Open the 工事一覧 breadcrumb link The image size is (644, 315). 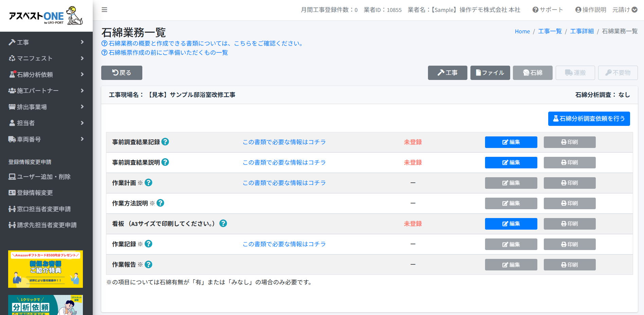(x=550, y=31)
